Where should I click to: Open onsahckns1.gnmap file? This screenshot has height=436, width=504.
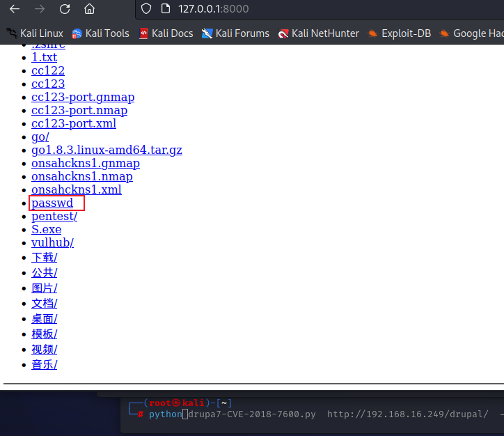tap(86, 164)
